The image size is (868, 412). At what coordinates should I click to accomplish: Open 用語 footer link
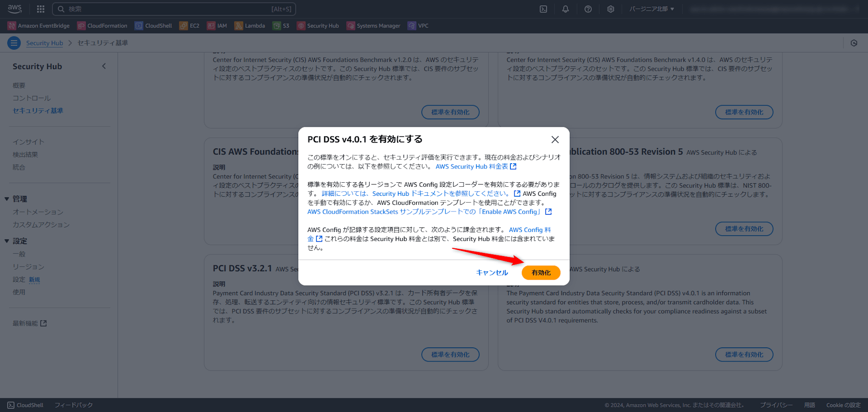tap(809, 405)
